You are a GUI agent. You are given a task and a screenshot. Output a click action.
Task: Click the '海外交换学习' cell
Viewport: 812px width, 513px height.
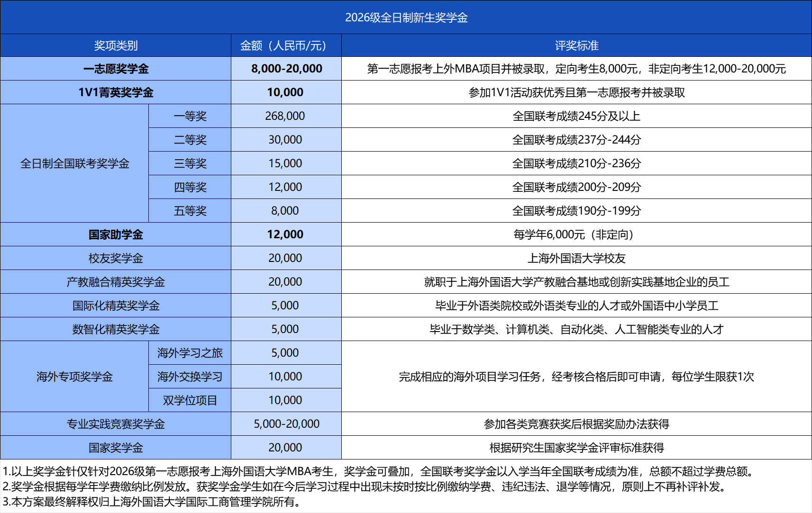[190, 377]
